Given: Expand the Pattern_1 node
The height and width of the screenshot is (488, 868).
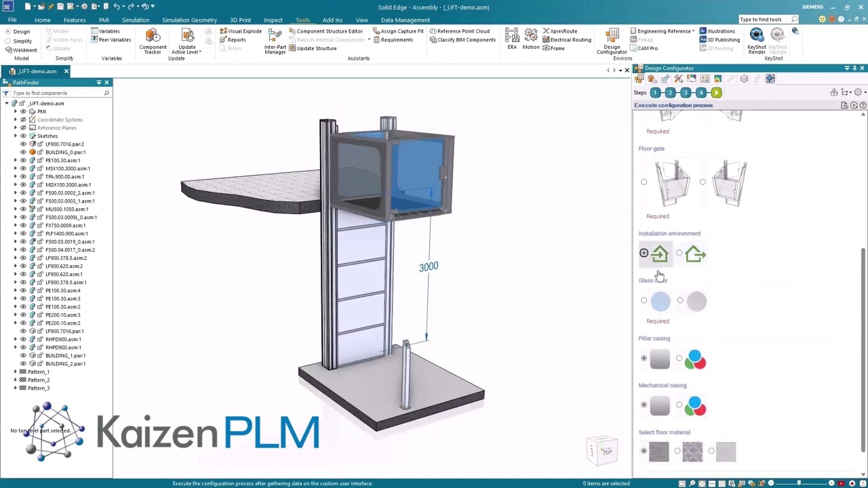Looking at the screenshot, I should tap(16, 372).
